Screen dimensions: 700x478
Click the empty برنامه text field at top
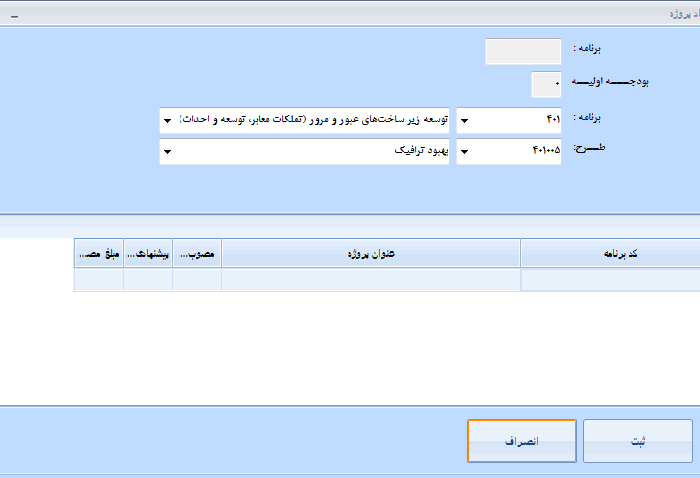click(523, 52)
